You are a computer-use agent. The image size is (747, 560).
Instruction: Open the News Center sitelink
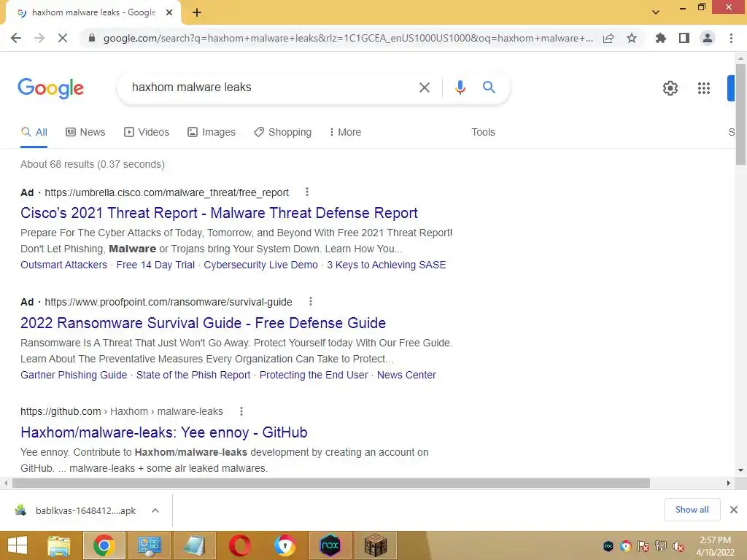(406, 375)
